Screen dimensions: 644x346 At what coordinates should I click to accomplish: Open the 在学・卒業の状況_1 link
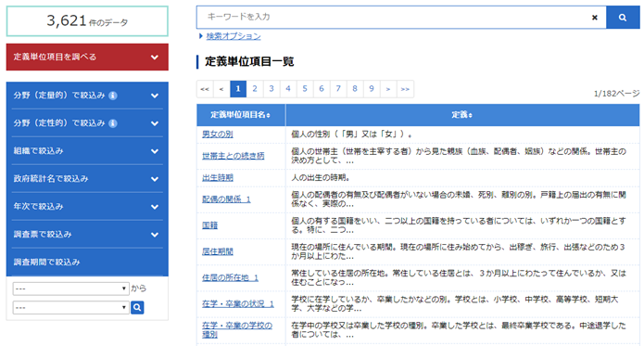[238, 304]
